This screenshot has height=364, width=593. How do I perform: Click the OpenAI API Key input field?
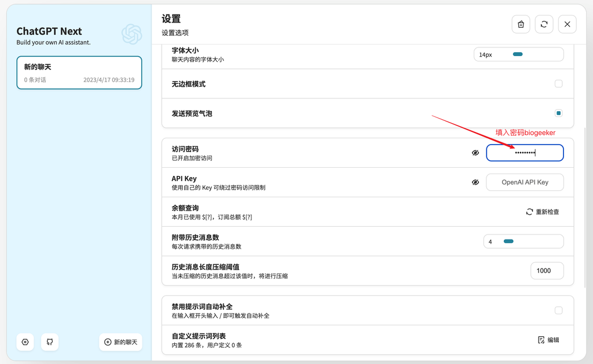tap(525, 182)
